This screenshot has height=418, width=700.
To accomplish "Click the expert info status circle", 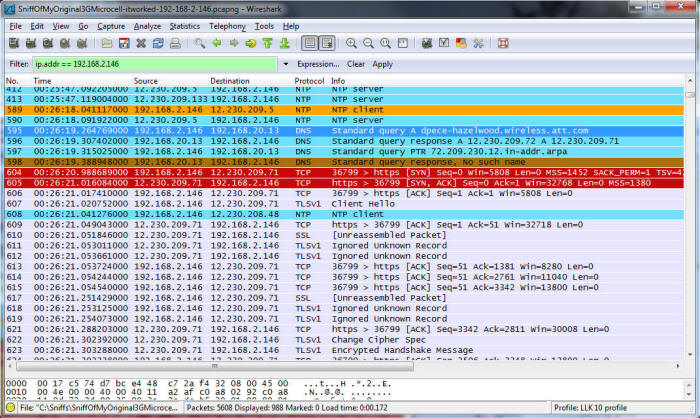I will pyautogui.click(x=10, y=407).
